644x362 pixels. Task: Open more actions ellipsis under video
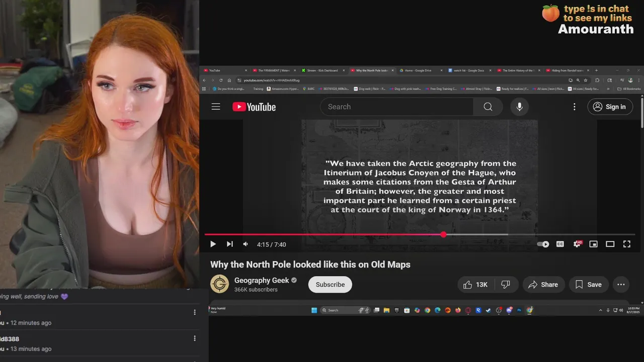click(621, 285)
